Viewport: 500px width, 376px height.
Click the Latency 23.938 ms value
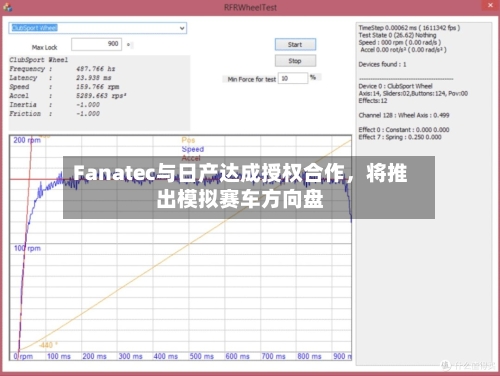click(93, 78)
